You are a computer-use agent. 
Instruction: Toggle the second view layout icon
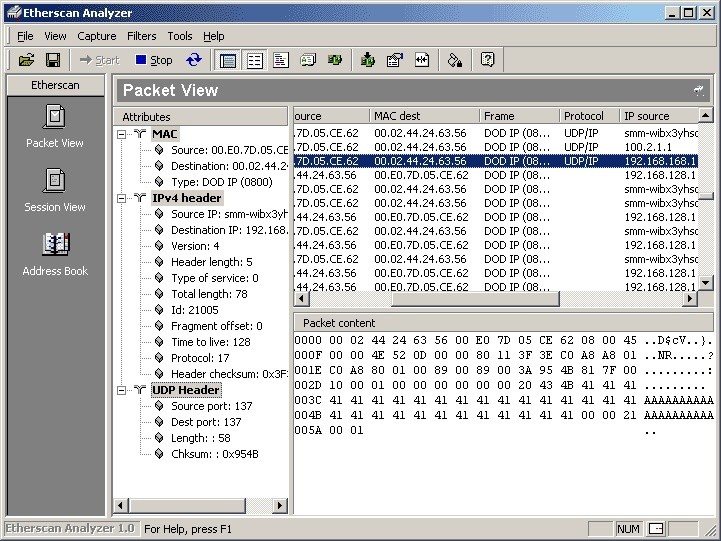pos(254,60)
